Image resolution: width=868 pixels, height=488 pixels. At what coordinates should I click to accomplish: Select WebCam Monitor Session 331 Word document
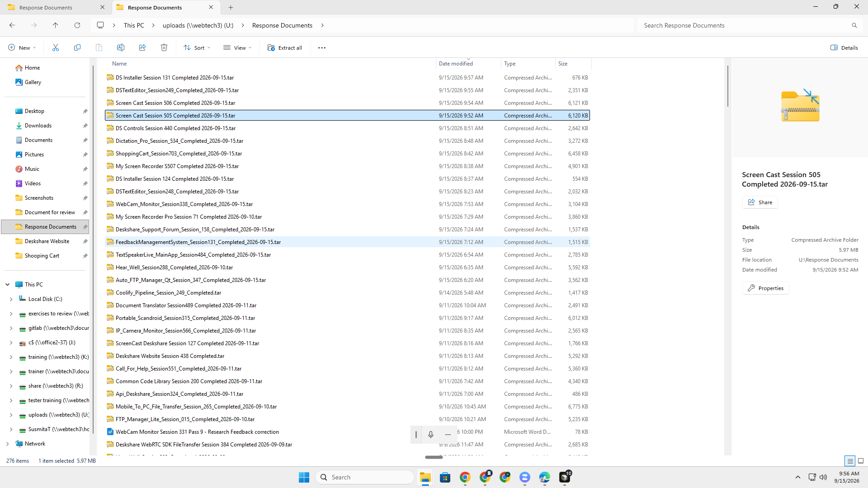click(x=347, y=432)
